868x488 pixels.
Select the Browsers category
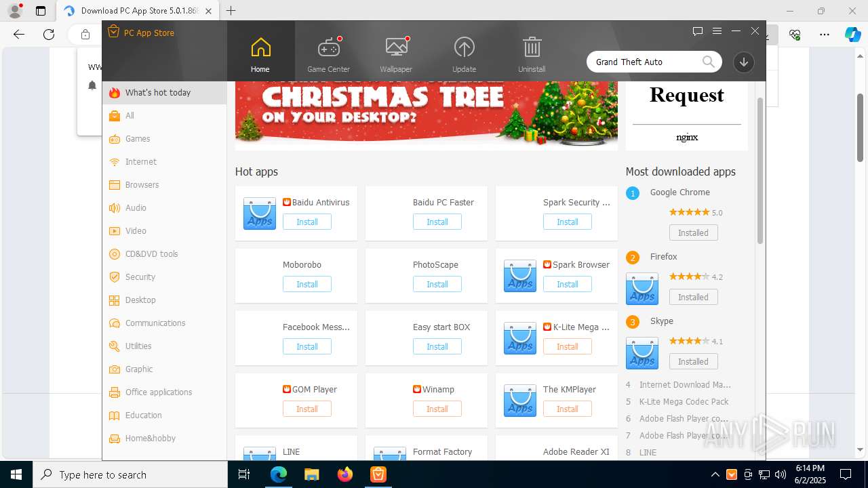click(x=165, y=185)
